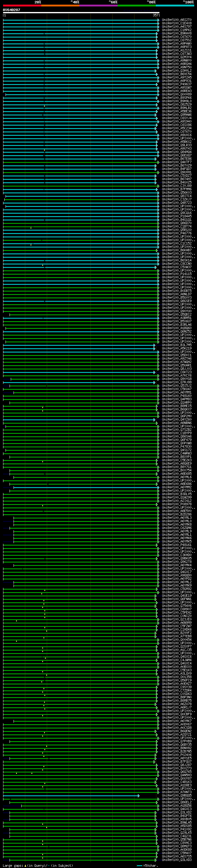
Task: Select hit label UniRef100_A5K219
Action: coord(177,349)
